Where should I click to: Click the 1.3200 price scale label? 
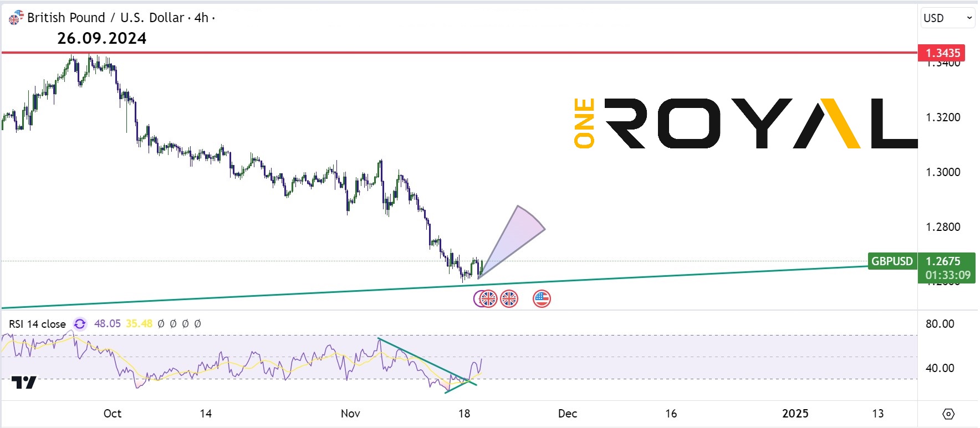point(943,117)
